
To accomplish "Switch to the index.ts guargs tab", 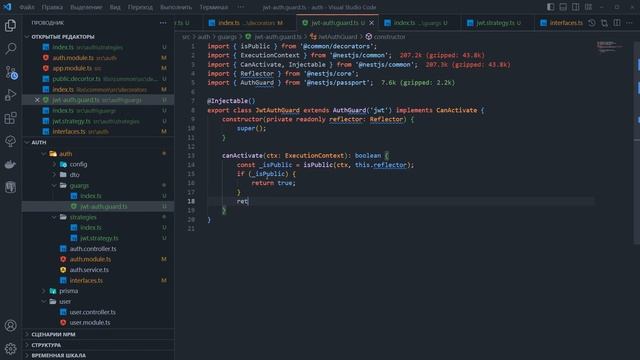I will coord(420,23).
